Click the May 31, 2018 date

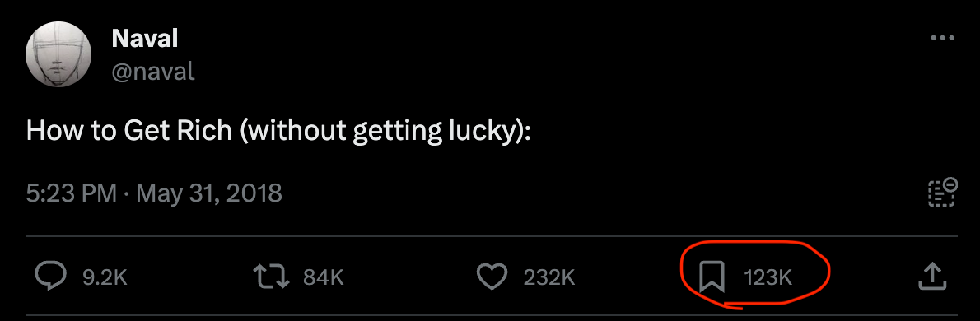pos(208,193)
